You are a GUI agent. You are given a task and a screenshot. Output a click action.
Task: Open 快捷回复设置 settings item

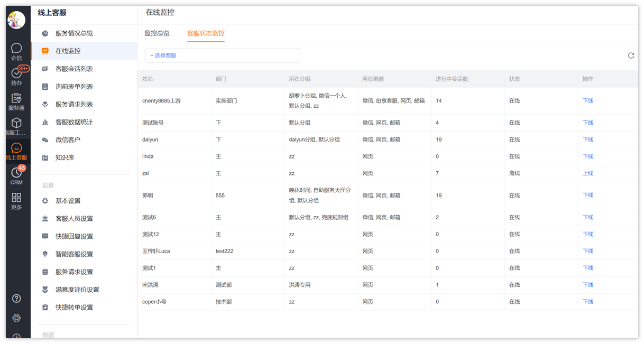pos(84,236)
